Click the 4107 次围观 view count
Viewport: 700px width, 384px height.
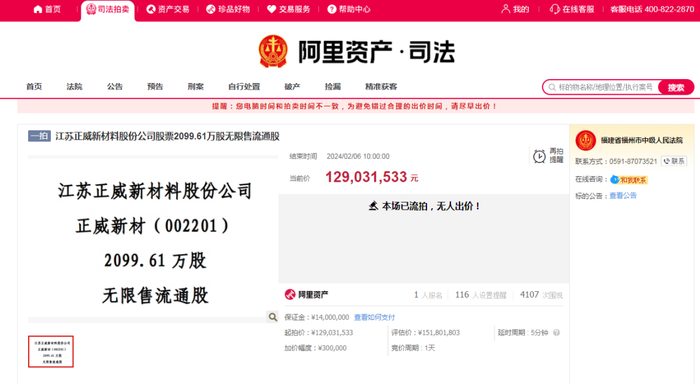[541, 295]
